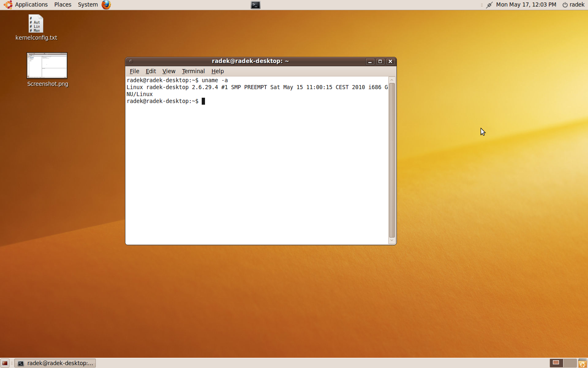Open the terminal View menu
The width and height of the screenshot is (588, 368).
(169, 71)
